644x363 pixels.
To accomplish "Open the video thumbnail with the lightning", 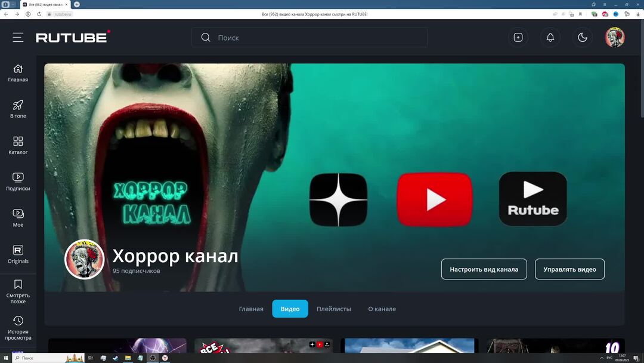I will [117, 345].
